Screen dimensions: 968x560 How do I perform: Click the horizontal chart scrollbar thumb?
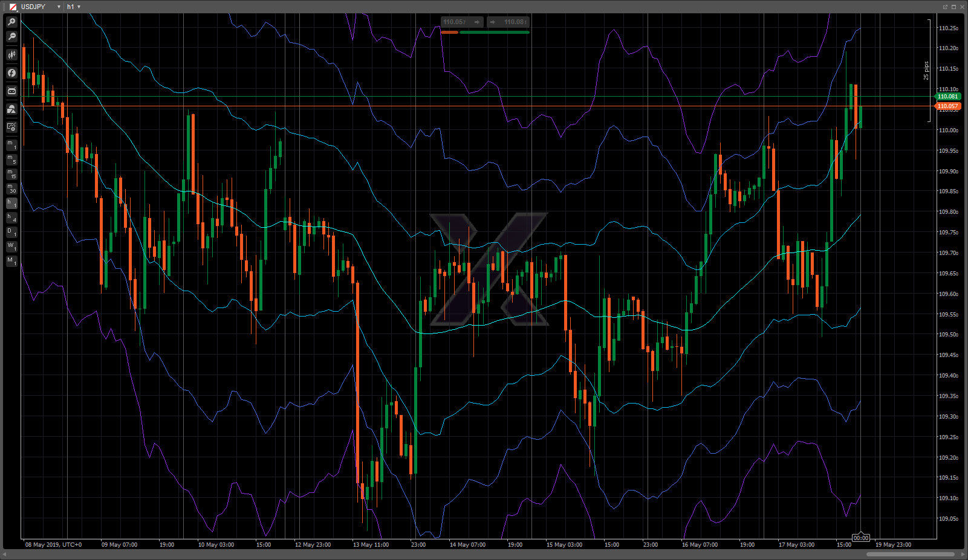(911, 554)
